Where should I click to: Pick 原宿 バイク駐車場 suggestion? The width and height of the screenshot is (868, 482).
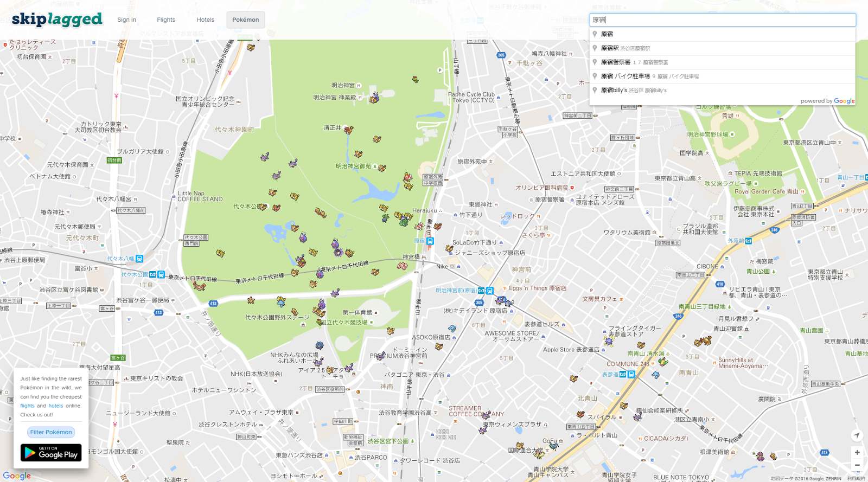[x=723, y=76]
